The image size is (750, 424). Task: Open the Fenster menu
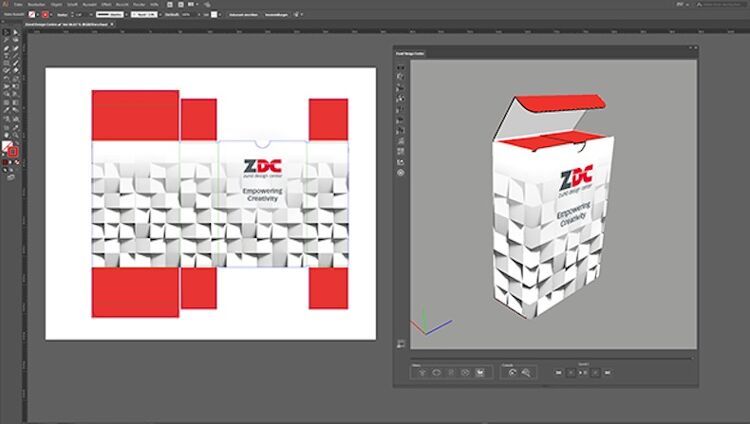point(139,4)
